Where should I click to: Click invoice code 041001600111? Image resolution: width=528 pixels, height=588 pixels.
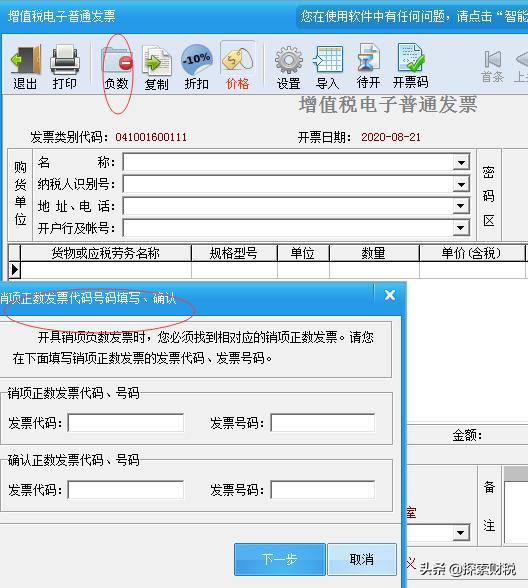[x=151, y=137]
